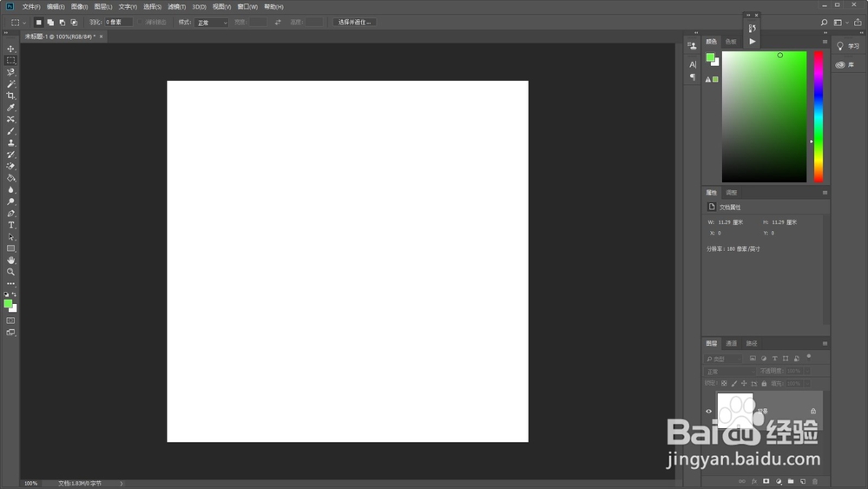Choose Add to Selection mode
The height and width of the screenshot is (489, 868).
50,23
